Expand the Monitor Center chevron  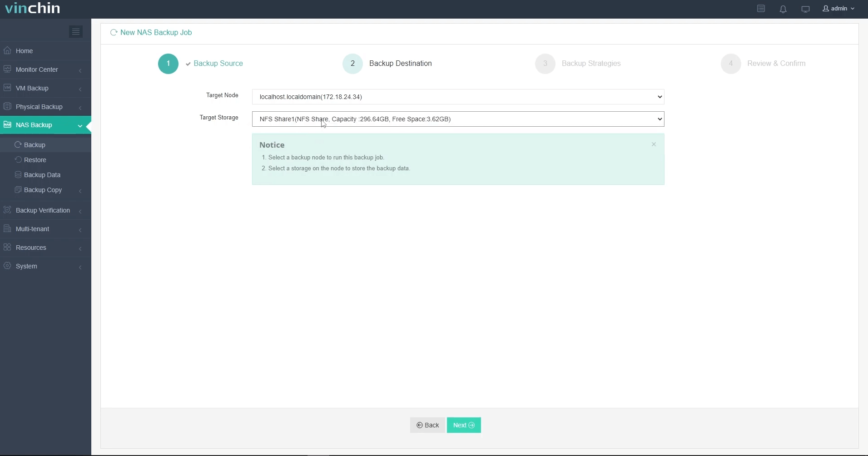(x=80, y=70)
